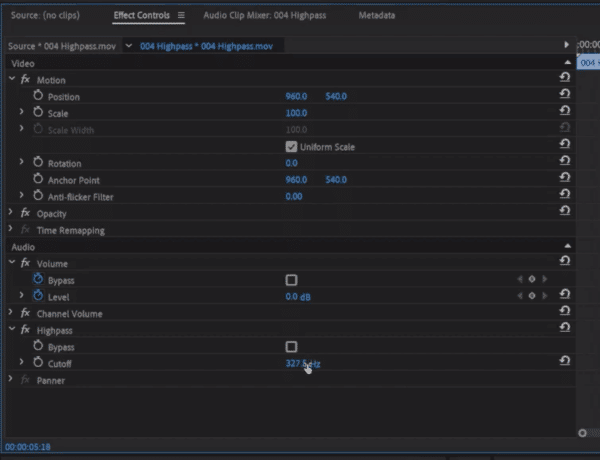This screenshot has height=460, width=600.
Task: Collapse the Audio section with triangle
Action: [567, 246]
